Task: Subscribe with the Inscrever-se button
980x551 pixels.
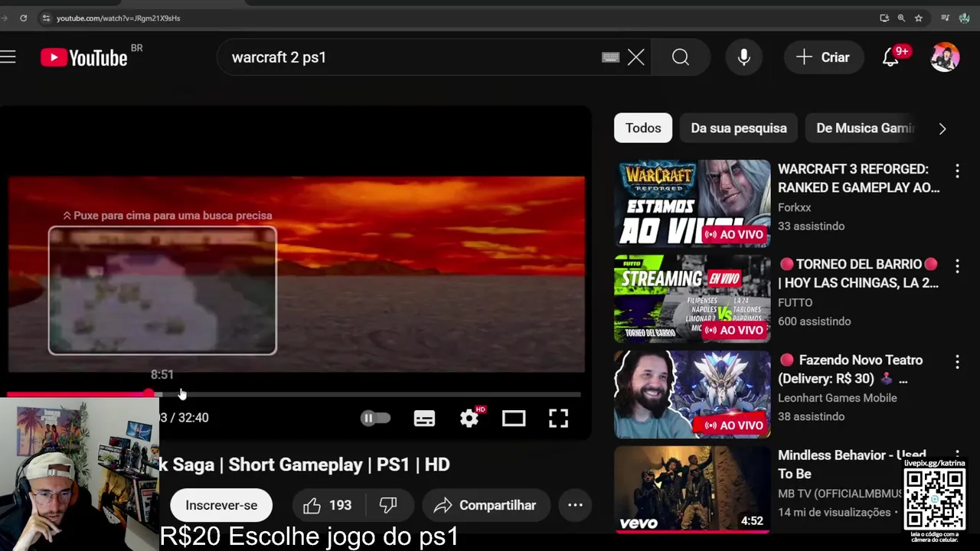Action: click(221, 505)
